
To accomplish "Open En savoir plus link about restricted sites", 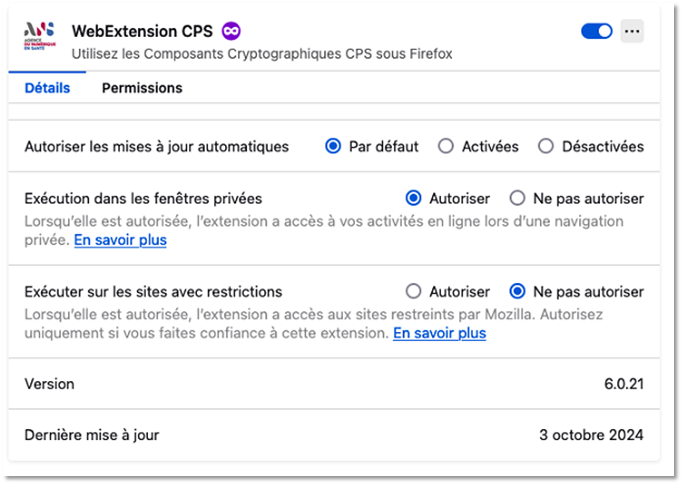I will [x=439, y=333].
